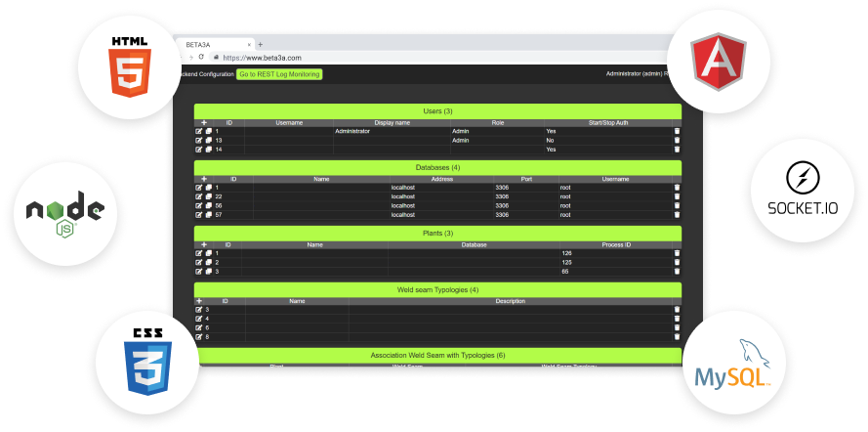
Task: Duplicate the plant with ID 2
Action: pos(209,262)
